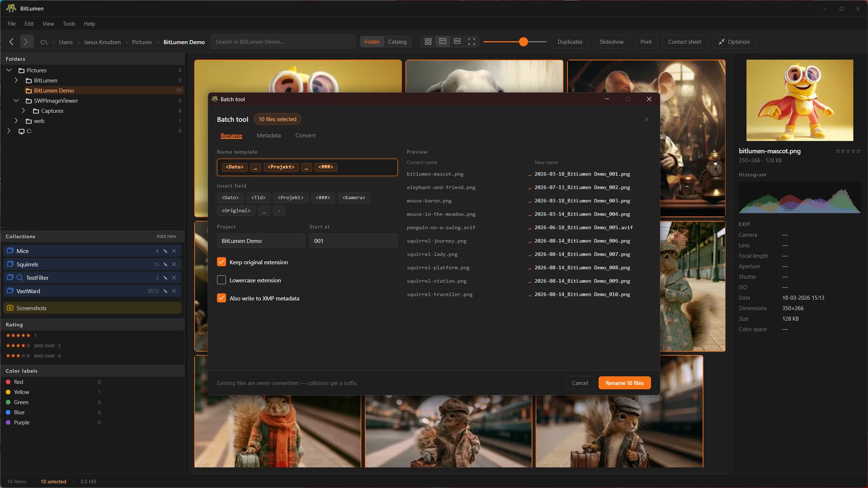Collapse the Pictures folder tree

click(9, 70)
